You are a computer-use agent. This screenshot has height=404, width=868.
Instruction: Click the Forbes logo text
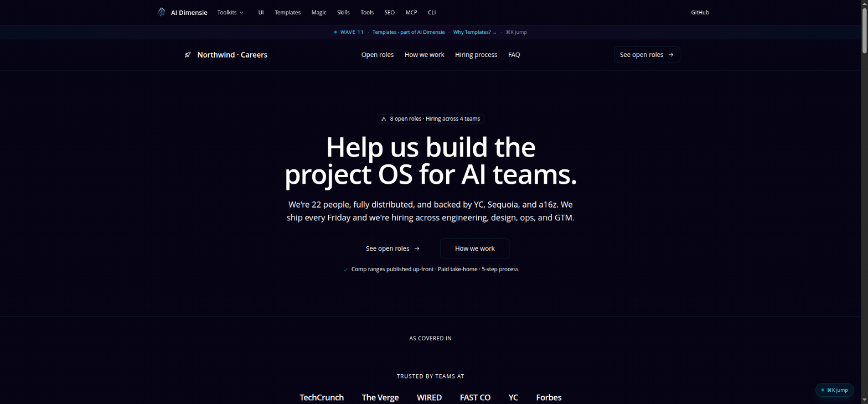(549, 397)
